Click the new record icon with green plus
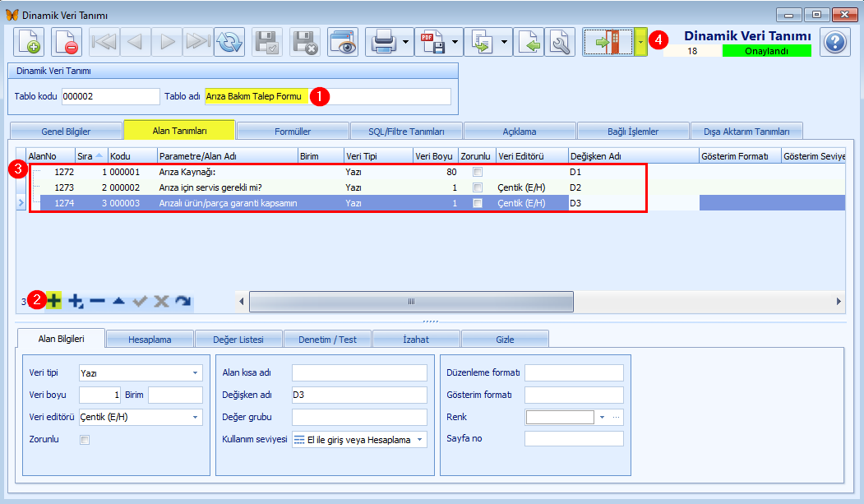Image resolution: width=864 pixels, height=504 pixels. point(29,42)
